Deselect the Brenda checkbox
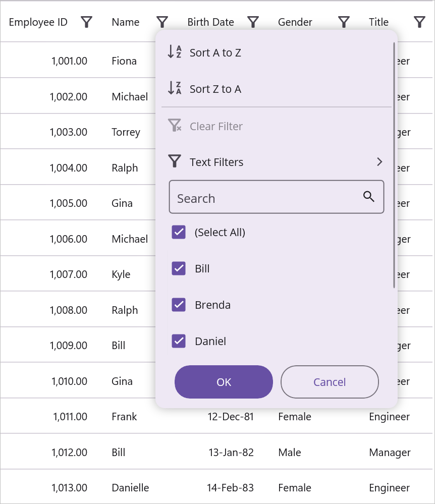 pyautogui.click(x=179, y=305)
